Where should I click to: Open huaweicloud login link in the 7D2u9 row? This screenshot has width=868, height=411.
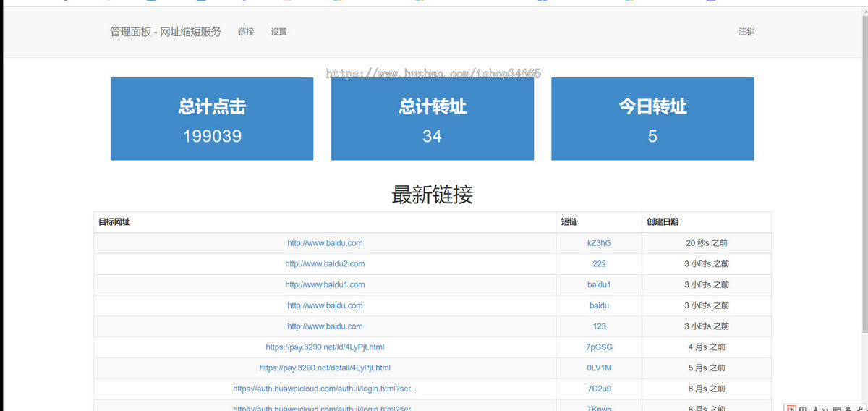click(325, 389)
